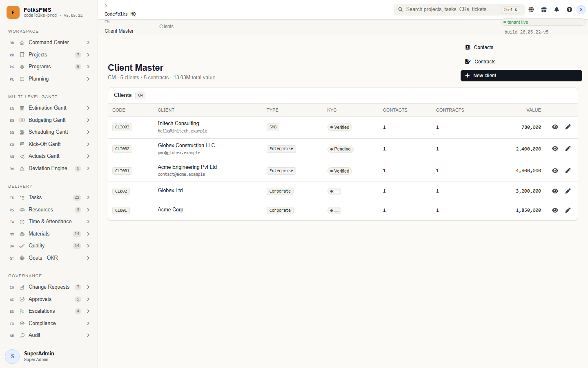The height and width of the screenshot is (368, 588).
Task: Click the Deviation Engine warning icon
Action: pos(22,168)
